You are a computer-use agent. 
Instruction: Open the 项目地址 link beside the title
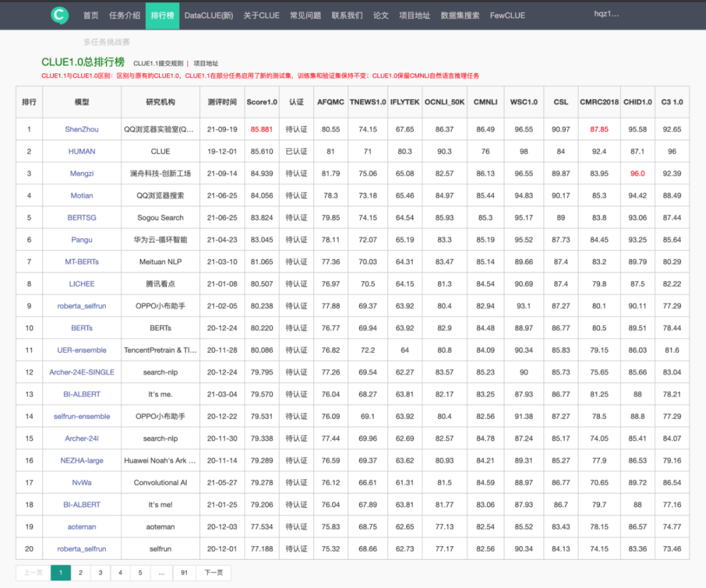point(206,63)
